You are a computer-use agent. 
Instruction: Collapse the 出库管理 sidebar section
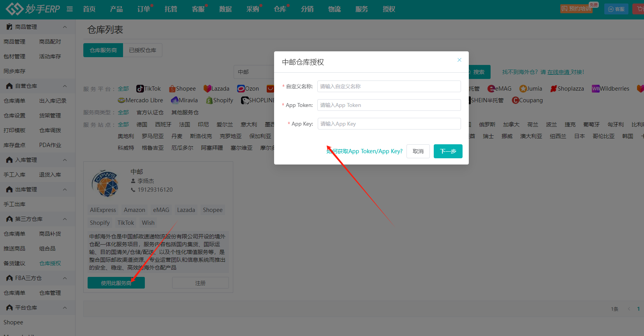click(x=65, y=189)
